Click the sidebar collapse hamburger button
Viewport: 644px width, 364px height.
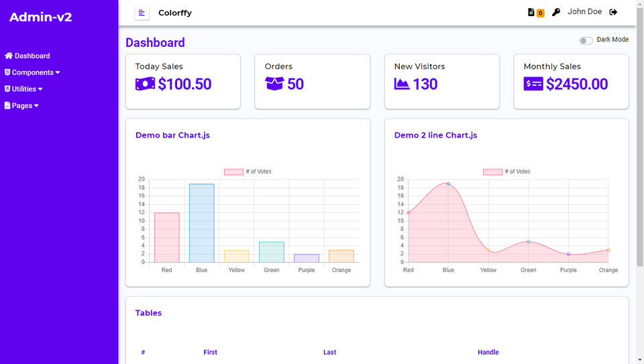tap(142, 13)
